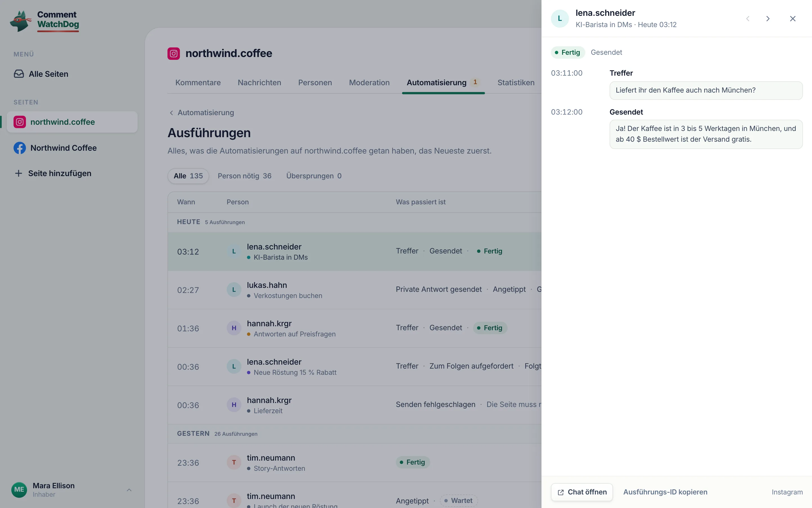Screen dimensions: 812x508
Task: Open Alle Seiten inbox in sidebar
Action: pyautogui.click(x=72, y=74)
